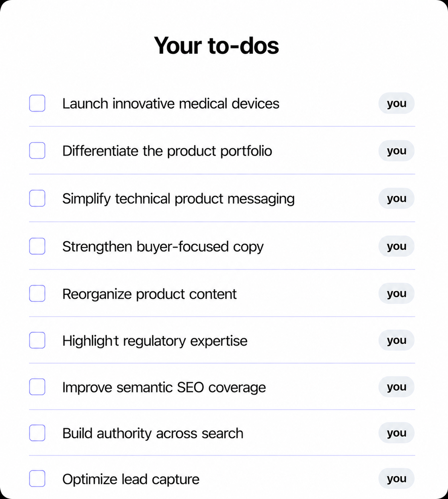Select the Your to-dos heading
The height and width of the screenshot is (499, 448).
216,46
